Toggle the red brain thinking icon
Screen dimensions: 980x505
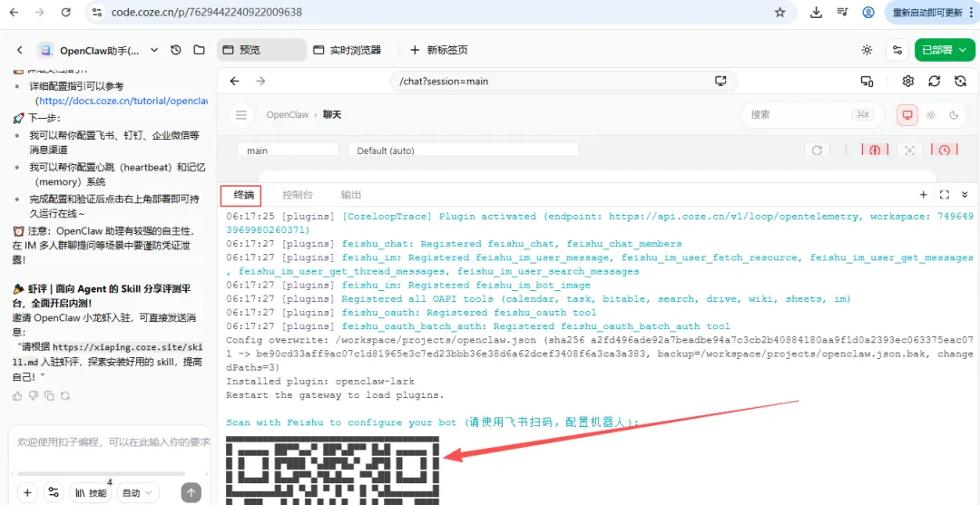[x=875, y=151]
